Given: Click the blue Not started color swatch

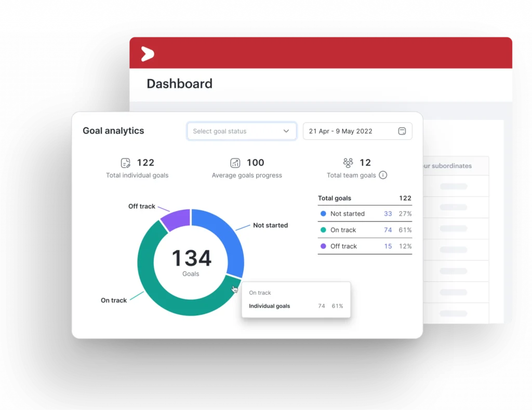Looking at the screenshot, I should (x=324, y=213).
